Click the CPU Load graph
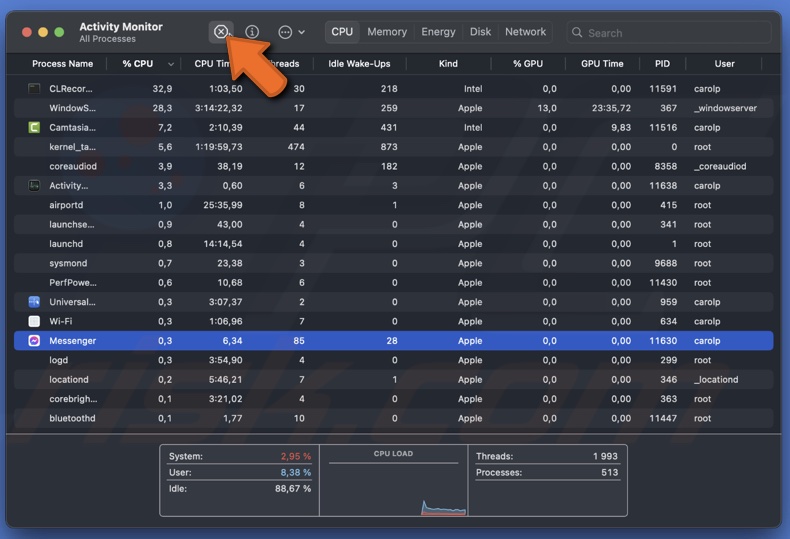Screen dimensions: 790x539 coord(393,487)
